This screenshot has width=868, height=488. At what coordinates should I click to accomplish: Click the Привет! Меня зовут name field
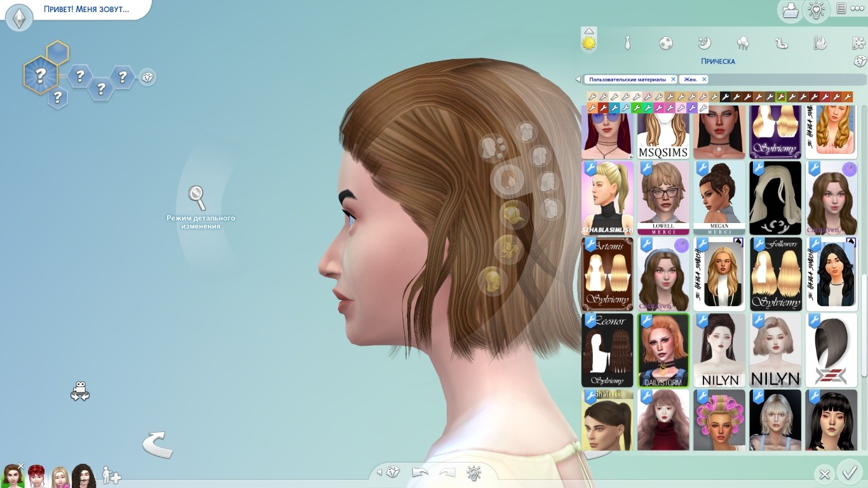(x=86, y=10)
